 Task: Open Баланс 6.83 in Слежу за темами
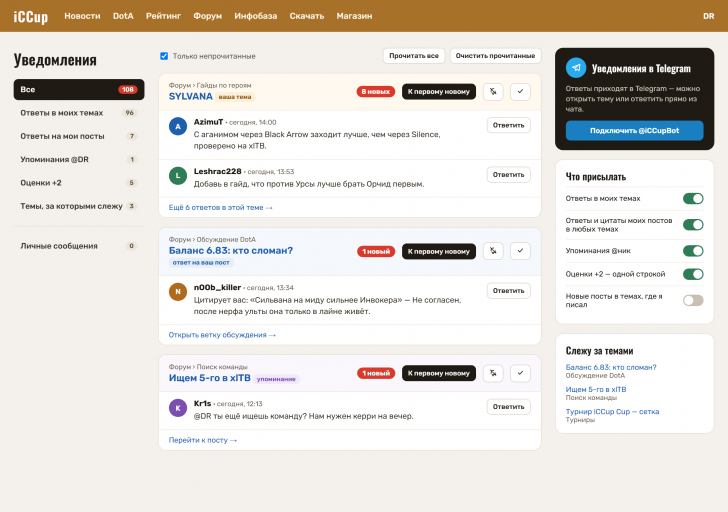click(x=611, y=367)
